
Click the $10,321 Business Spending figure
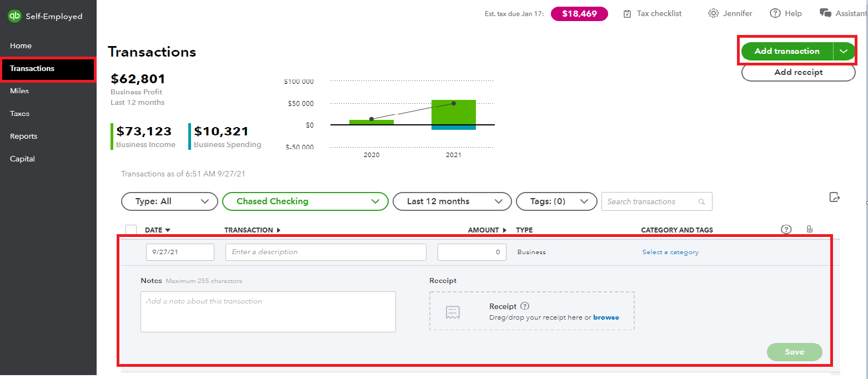click(x=221, y=132)
